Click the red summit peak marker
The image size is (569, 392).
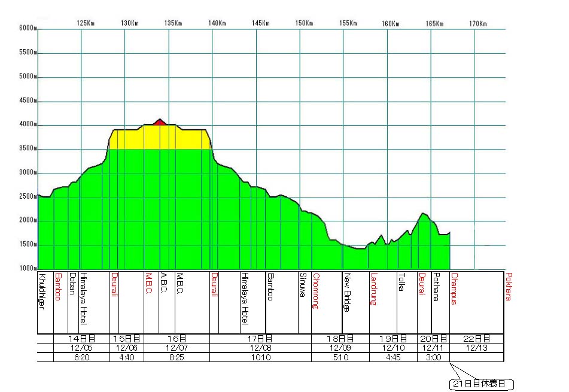[159, 122]
